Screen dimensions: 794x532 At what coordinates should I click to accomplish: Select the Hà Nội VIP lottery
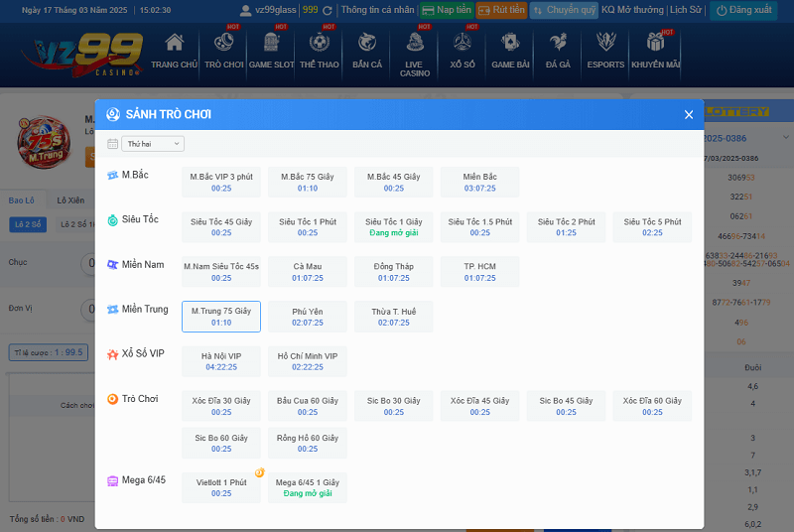pos(221,361)
